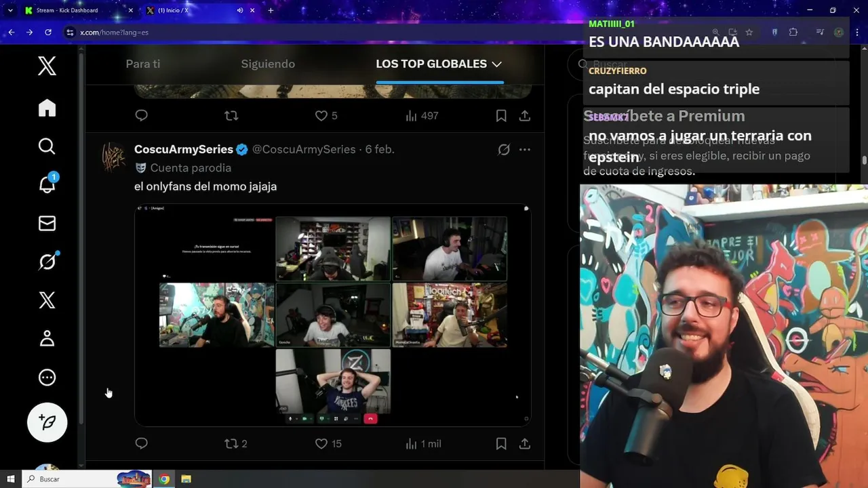The image size is (868, 488).
Task: Bookmark the CoscuArmySeries post
Action: [501, 443]
